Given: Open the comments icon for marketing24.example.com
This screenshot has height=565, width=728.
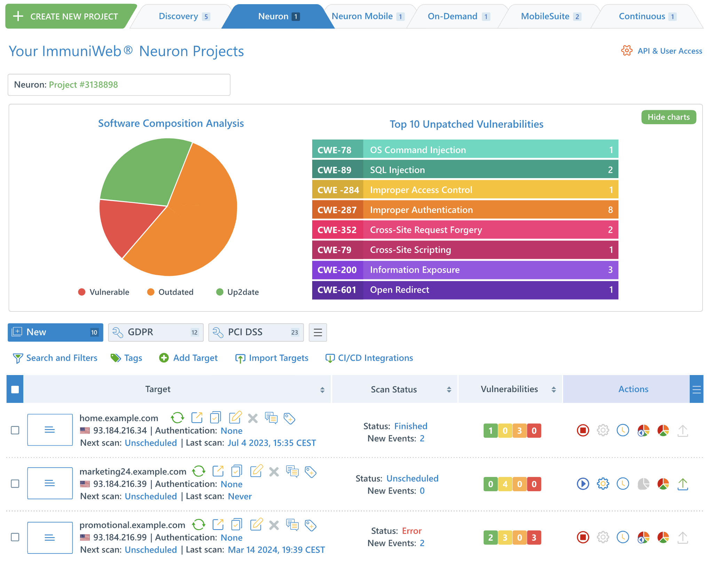Looking at the screenshot, I should click(293, 471).
